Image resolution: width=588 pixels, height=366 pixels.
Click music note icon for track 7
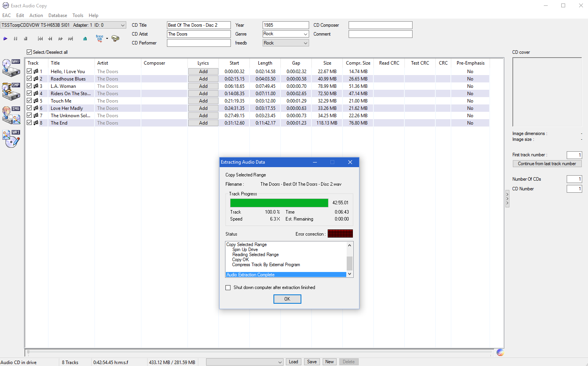tap(36, 115)
